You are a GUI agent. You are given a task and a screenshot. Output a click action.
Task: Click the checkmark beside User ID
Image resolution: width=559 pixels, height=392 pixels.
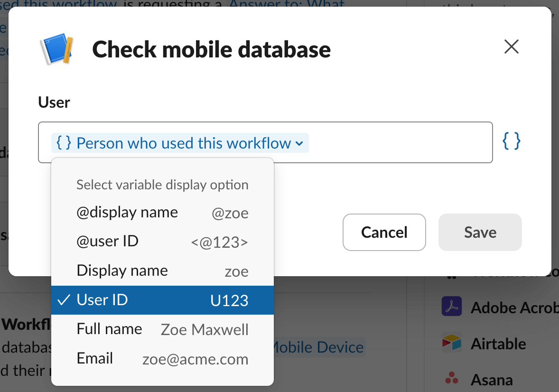(64, 300)
